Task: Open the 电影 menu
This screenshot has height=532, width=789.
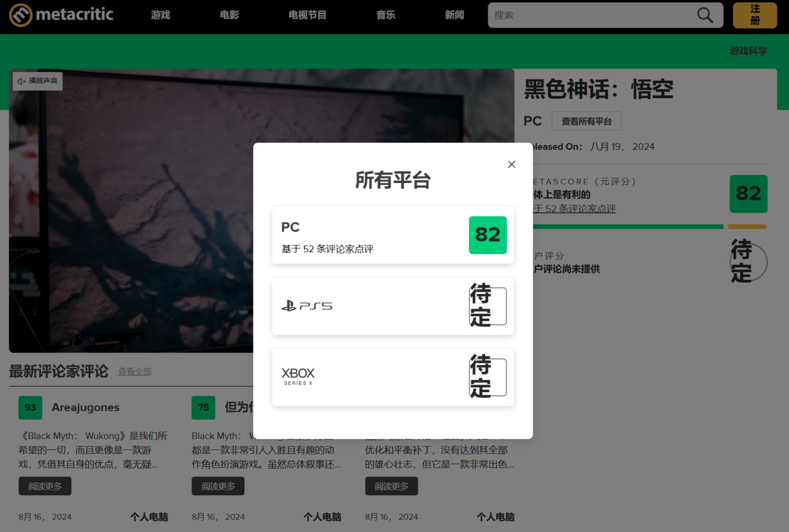Action: coord(229,15)
